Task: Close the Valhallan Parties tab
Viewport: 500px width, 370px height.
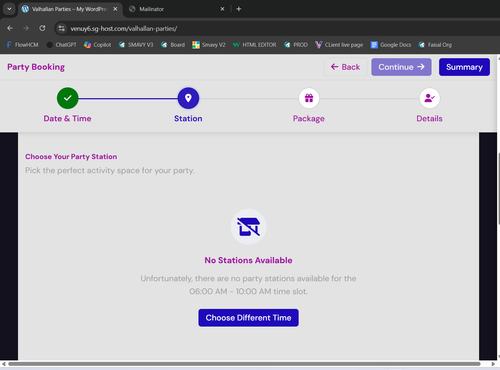Action: [x=115, y=9]
